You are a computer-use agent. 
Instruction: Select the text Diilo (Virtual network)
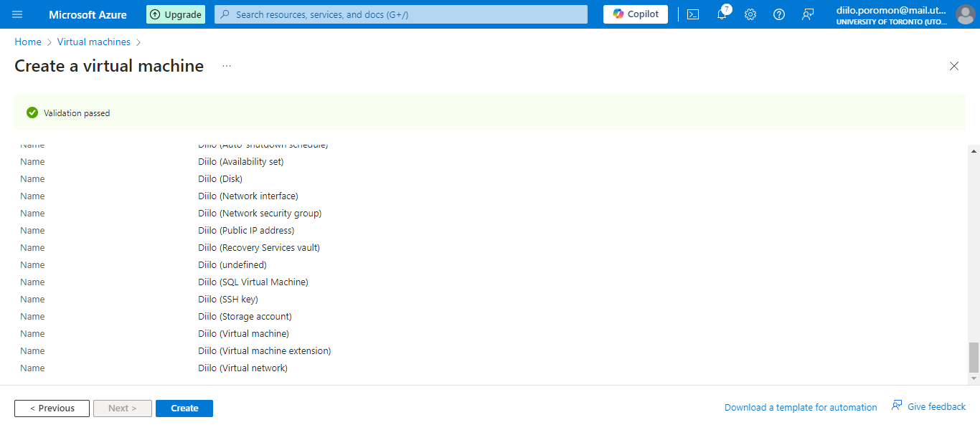[242, 368]
